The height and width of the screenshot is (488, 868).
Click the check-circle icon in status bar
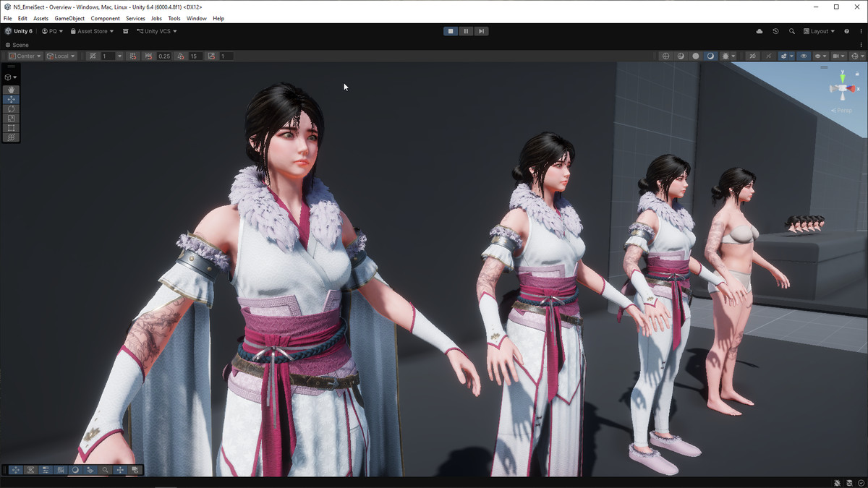(x=860, y=482)
